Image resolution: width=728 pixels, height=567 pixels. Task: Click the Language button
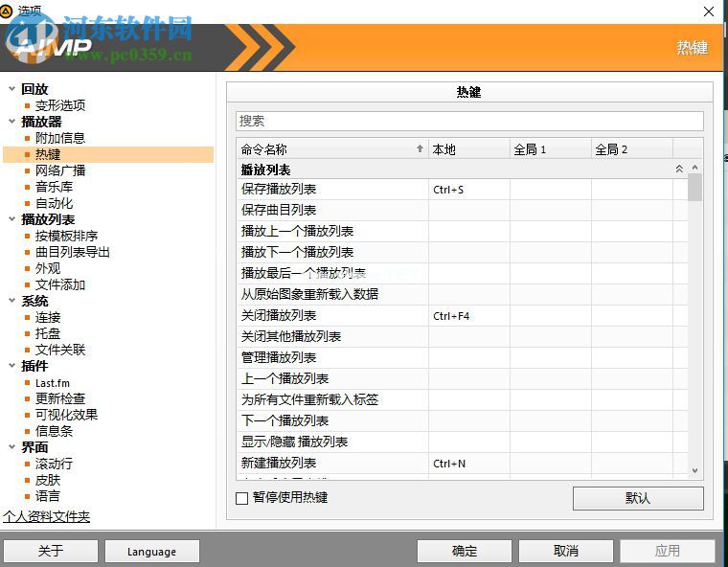pos(151,552)
